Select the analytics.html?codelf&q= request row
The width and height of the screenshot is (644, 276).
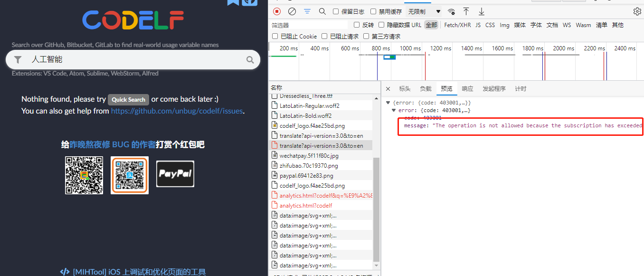point(322,195)
